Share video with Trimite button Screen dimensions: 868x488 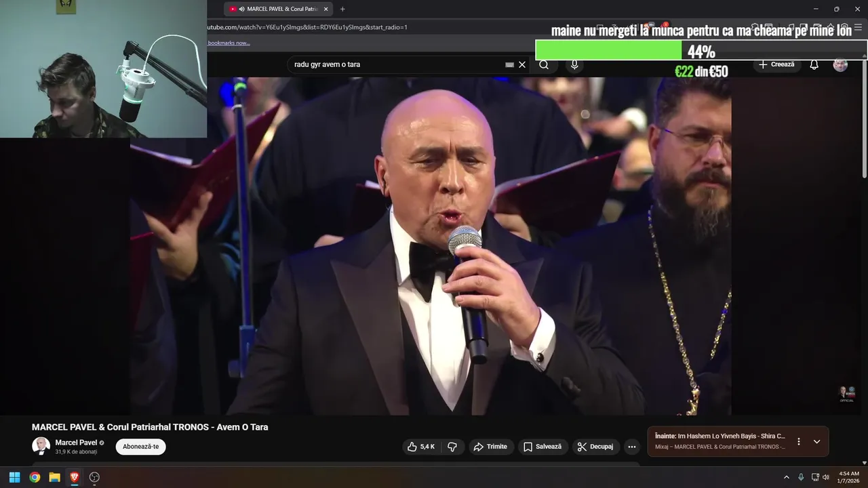click(x=490, y=447)
